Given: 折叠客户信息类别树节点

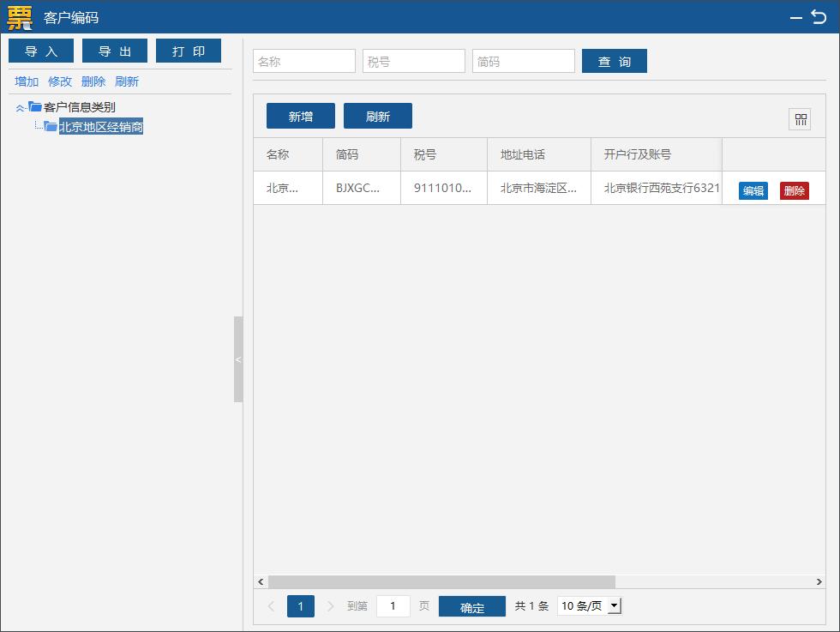Looking at the screenshot, I should coord(21,106).
